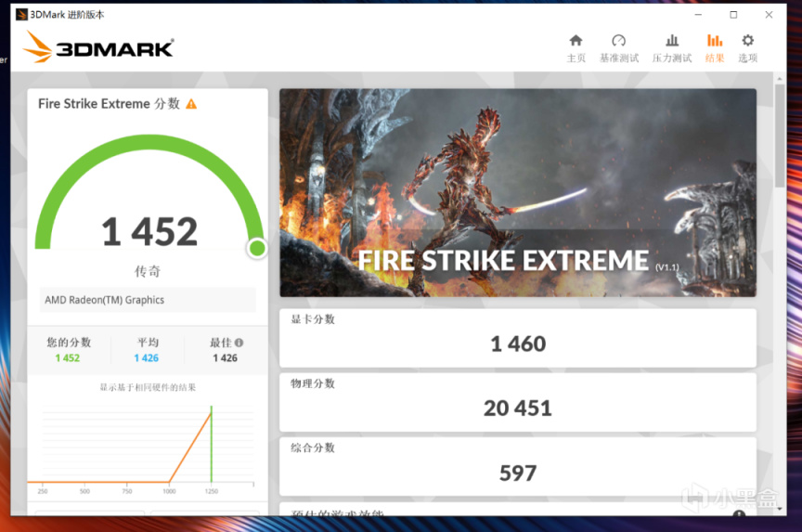The width and height of the screenshot is (802, 532).
Task: Click the main score 1 452
Action: pyautogui.click(x=149, y=232)
